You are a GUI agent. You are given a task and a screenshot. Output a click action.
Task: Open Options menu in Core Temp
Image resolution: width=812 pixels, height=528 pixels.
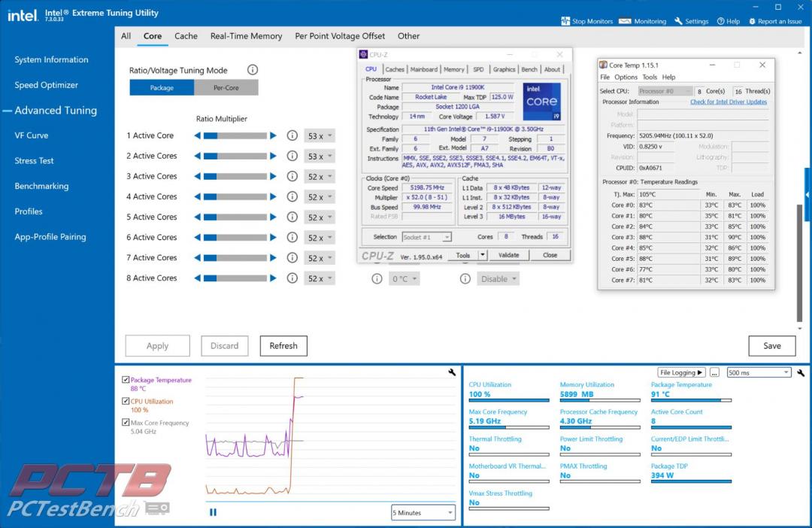click(x=626, y=77)
